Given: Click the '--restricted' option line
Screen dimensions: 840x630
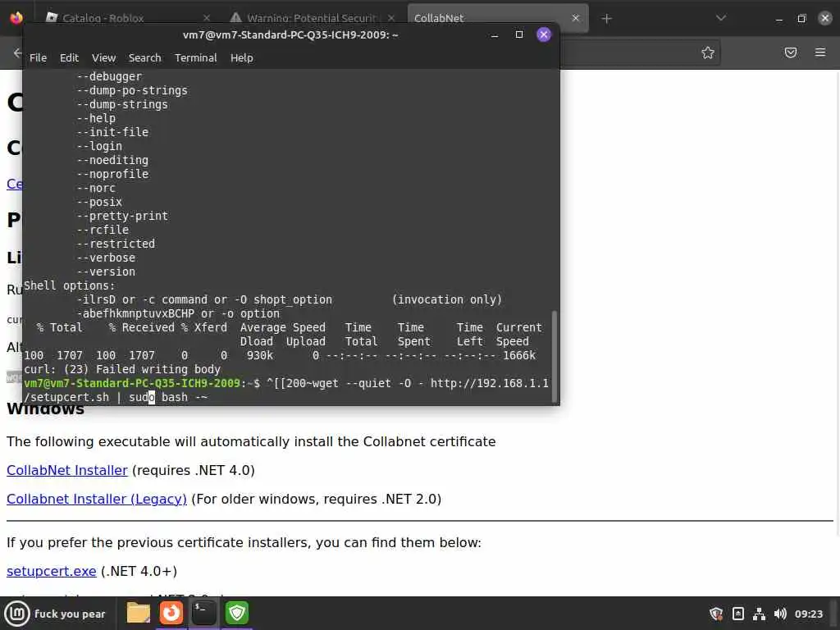Looking at the screenshot, I should coord(116,244).
